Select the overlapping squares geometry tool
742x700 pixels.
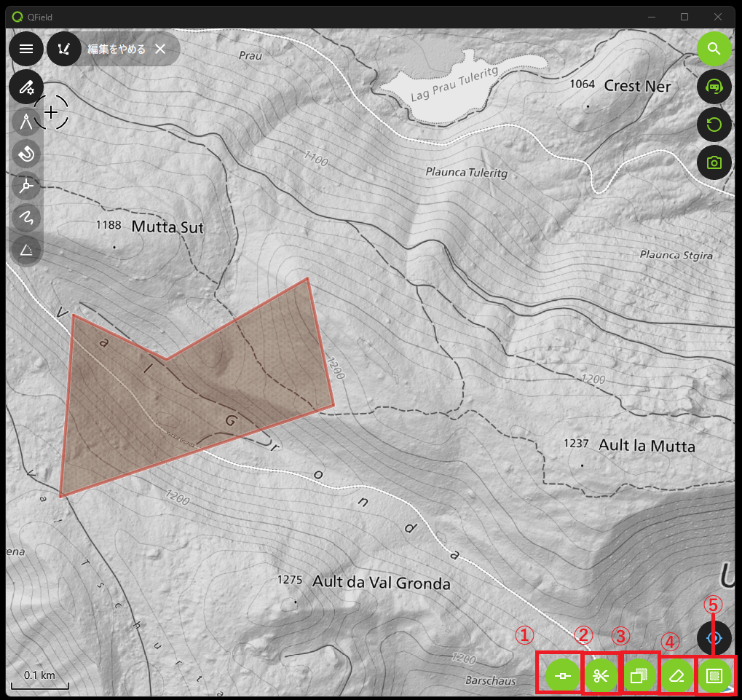pyautogui.click(x=639, y=676)
